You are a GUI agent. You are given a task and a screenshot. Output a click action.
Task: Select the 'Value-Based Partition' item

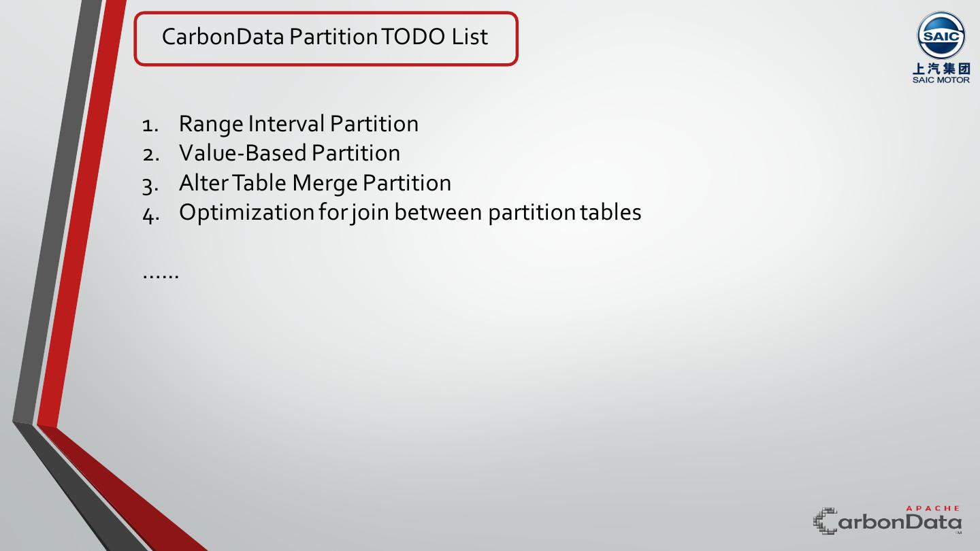(289, 153)
